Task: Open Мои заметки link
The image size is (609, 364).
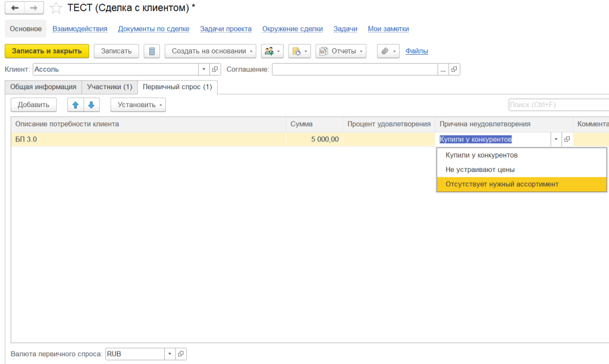Action: tap(388, 29)
